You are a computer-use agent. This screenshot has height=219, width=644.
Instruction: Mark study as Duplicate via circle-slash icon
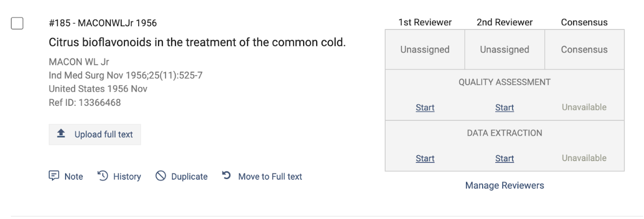click(161, 176)
